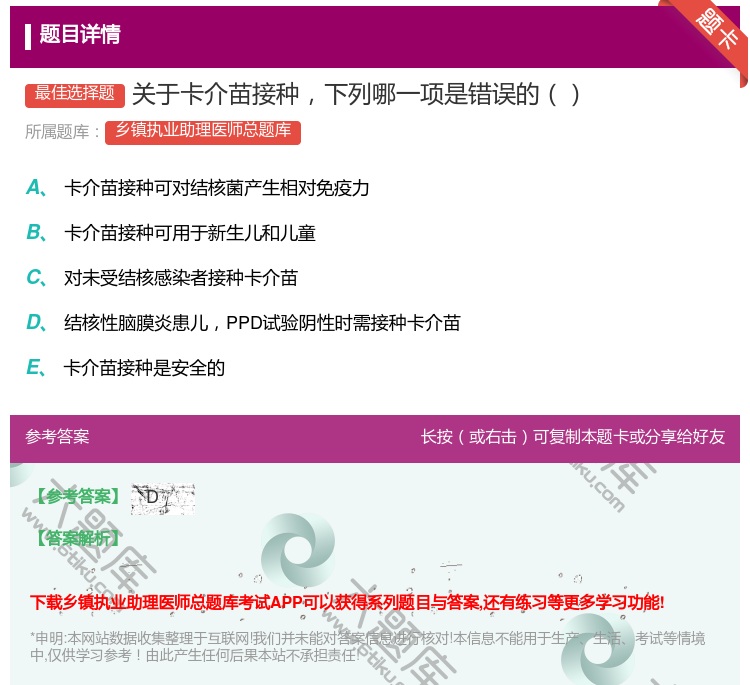This screenshot has width=750, height=685.
Task: Click the red 下载乡镇执业助理医师总题库考试APP link
Action: [x=347, y=602]
